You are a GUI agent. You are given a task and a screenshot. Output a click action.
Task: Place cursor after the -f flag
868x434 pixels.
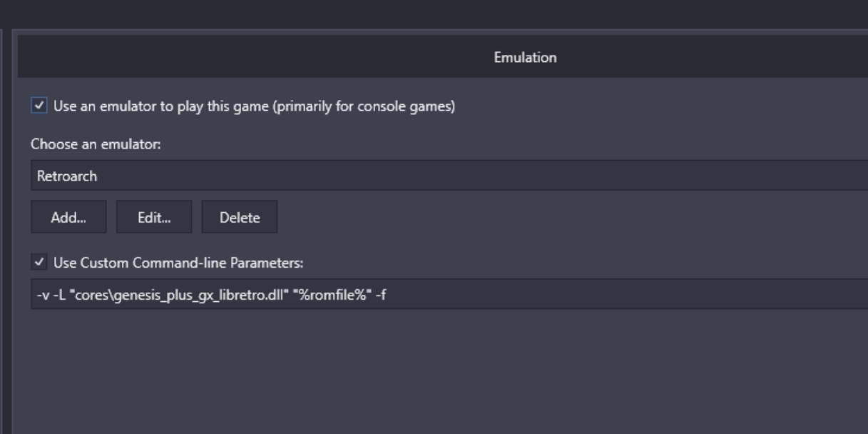click(388, 293)
